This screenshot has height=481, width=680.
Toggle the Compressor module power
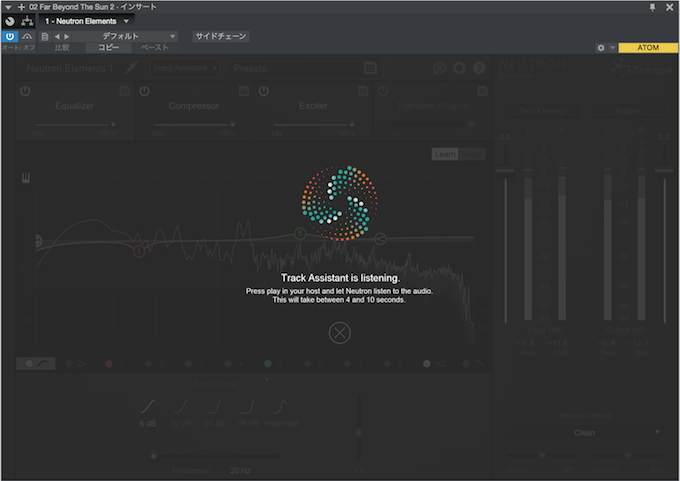[x=144, y=91]
